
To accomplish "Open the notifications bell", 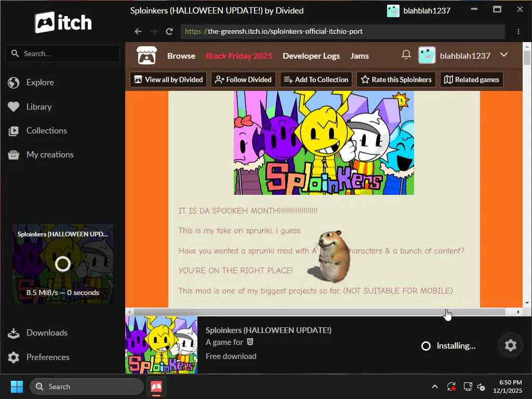I will 406,55.
